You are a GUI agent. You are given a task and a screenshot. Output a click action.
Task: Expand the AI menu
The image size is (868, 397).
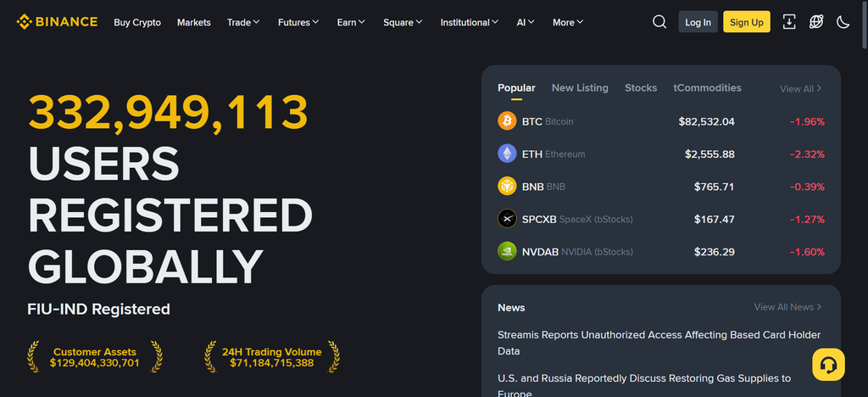[x=526, y=22]
